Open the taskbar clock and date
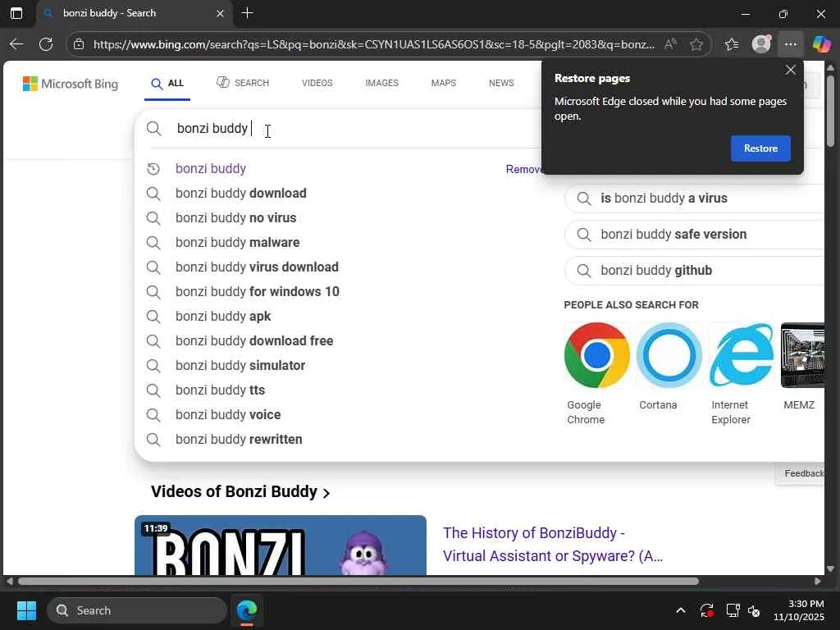This screenshot has width=840, height=630. tap(798, 610)
